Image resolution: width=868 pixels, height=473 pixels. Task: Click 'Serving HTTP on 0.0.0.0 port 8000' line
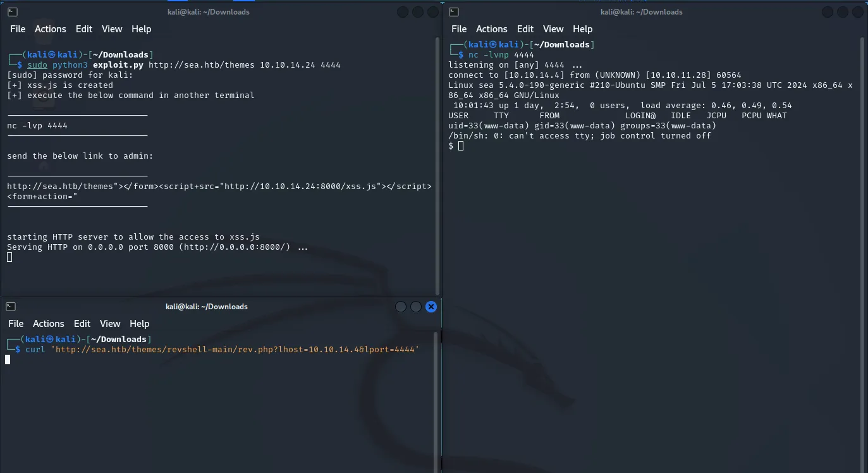(x=157, y=247)
